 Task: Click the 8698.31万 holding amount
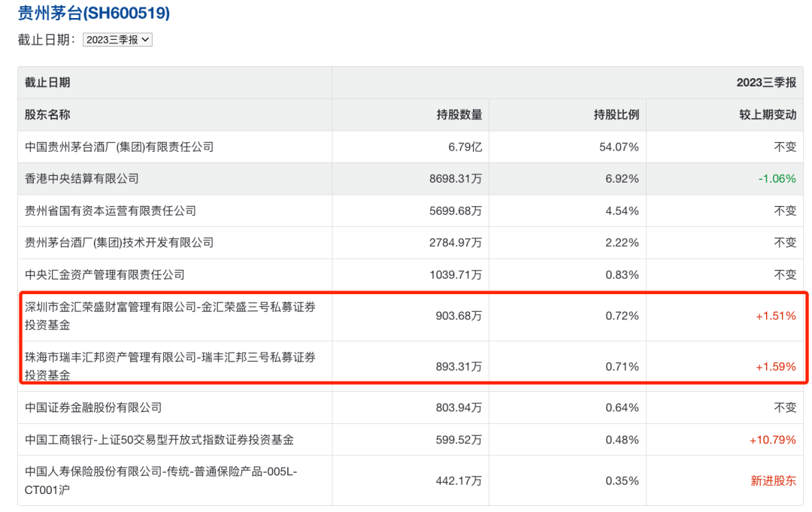(x=456, y=179)
